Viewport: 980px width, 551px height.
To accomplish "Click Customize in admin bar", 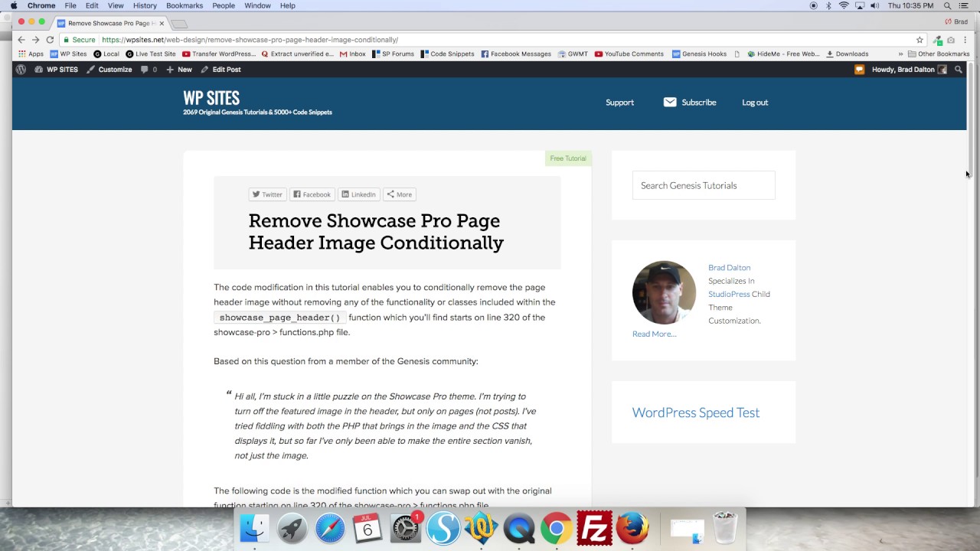I will [x=109, y=70].
